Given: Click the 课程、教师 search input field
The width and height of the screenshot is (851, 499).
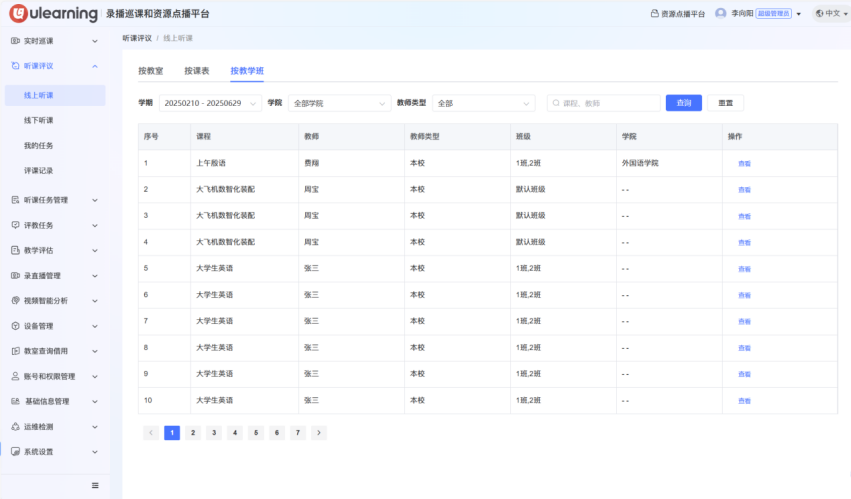Looking at the screenshot, I should coord(603,103).
